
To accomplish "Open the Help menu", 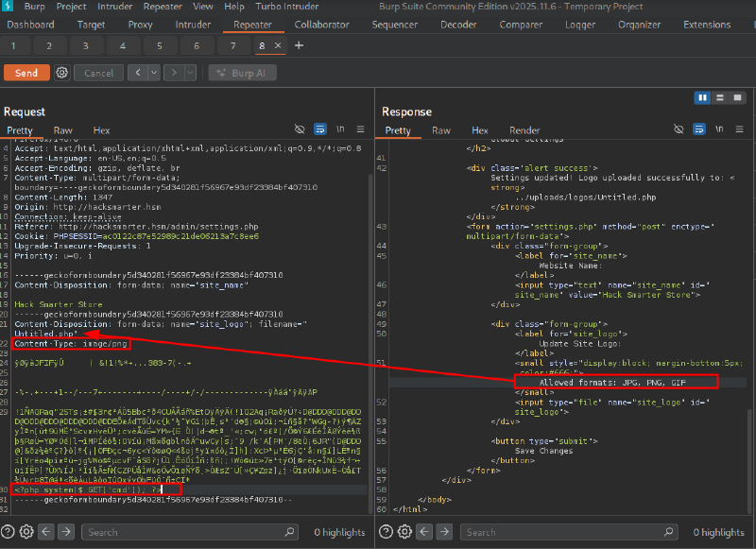I will click(234, 7).
